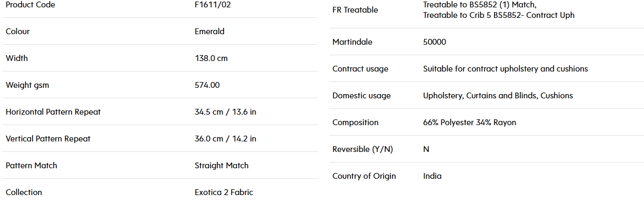Click the Width value 138.0 cm

tap(211, 58)
